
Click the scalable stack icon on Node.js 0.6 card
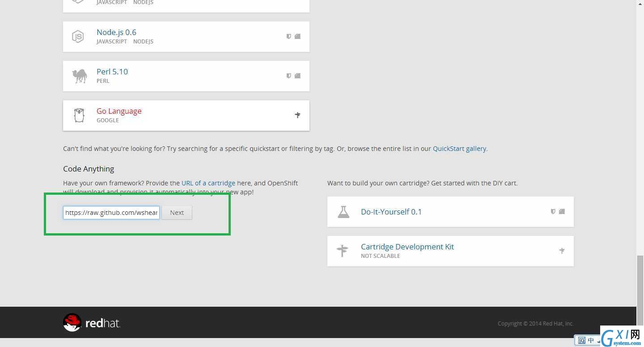coord(297,36)
